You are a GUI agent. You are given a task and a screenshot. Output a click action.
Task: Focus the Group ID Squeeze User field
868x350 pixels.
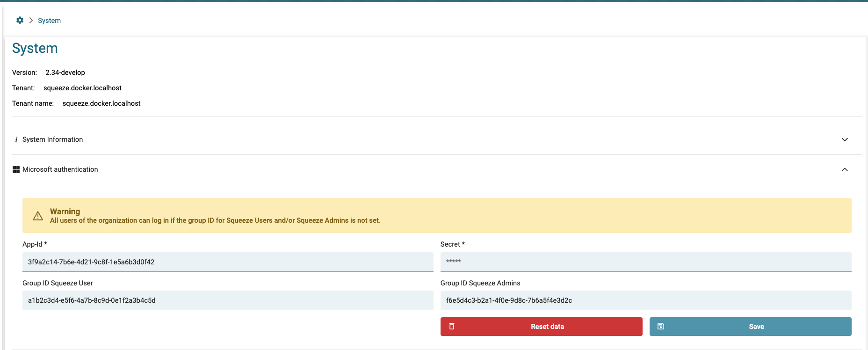point(228,300)
